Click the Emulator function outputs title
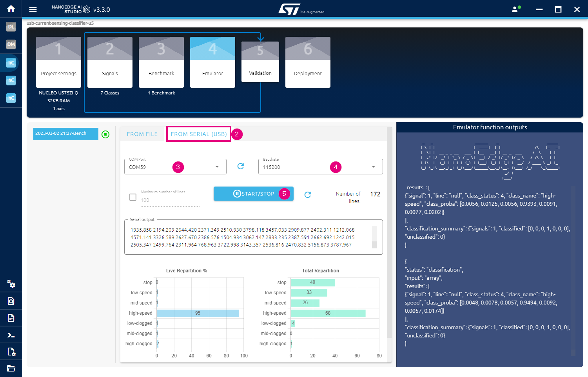588x377 pixels. tap(490, 127)
